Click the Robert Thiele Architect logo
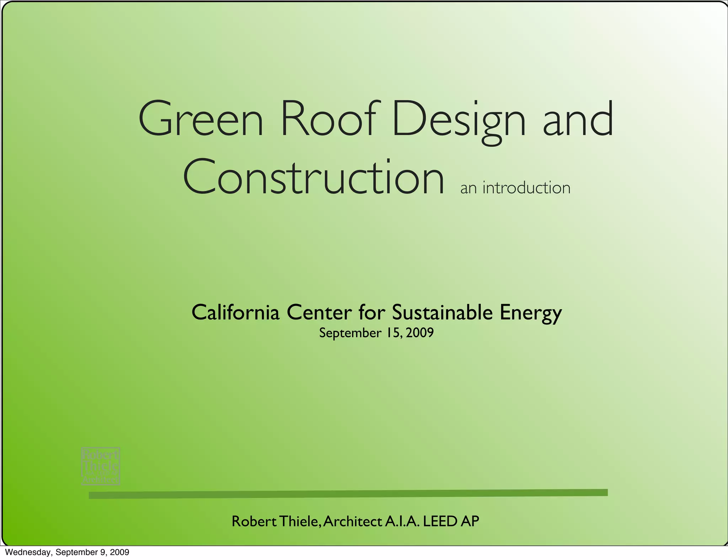Viewport: 728px width, 560px height. coord(101,466)
